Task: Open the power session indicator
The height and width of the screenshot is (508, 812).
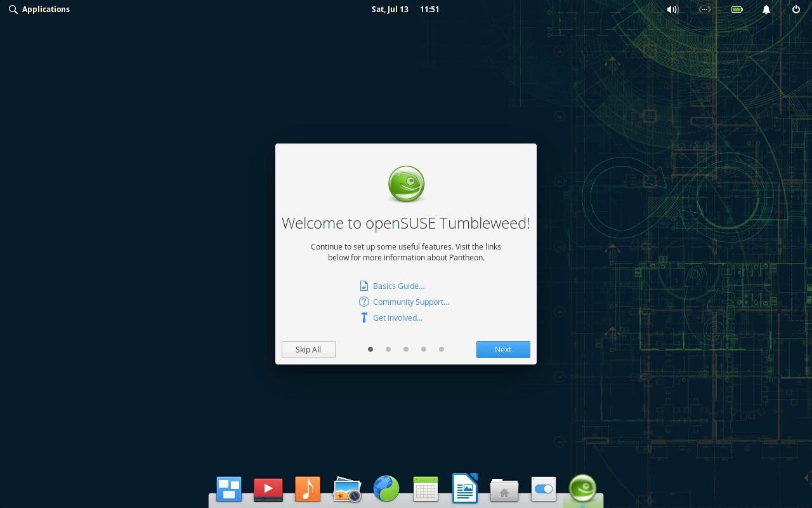Action: point(796,9)
